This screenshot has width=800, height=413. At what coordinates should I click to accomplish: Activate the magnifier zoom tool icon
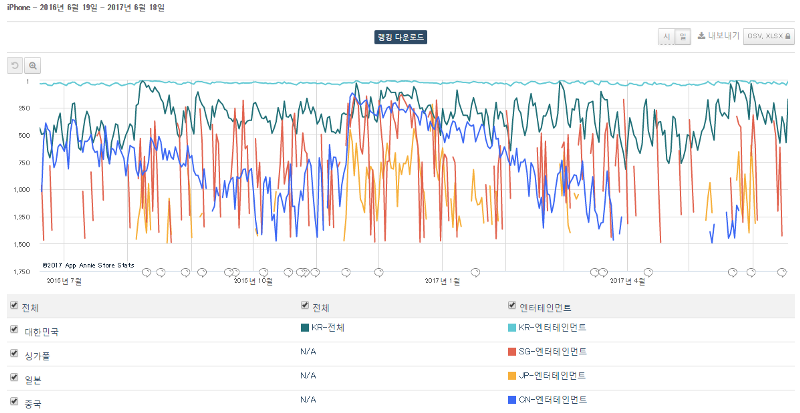33,65
